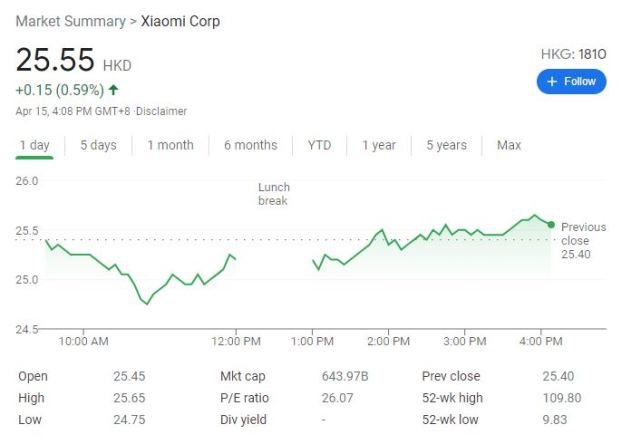The height and width of the screenshot is (444, 641).
Task: Open the Disclaimer link
Action: pos(161,111)
